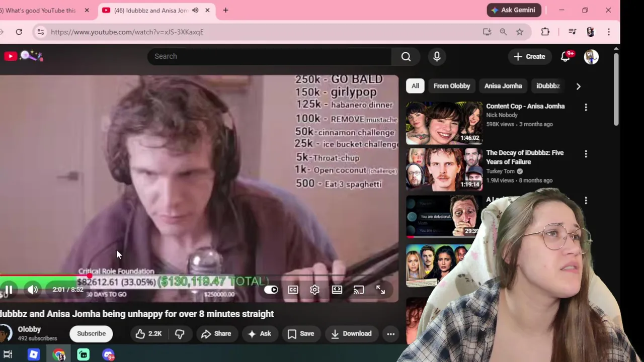Bookmark this page with the star

coord(520,32)
